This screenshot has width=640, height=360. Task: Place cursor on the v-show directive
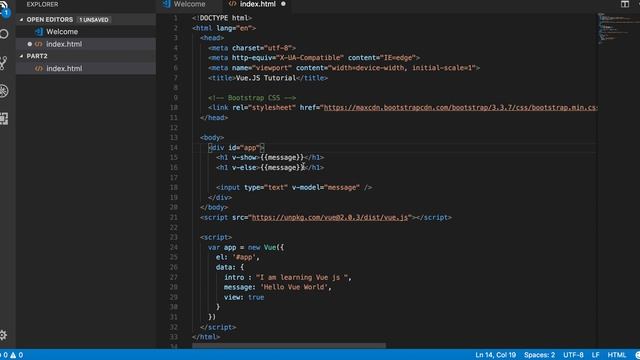pyautogui.click(x=245, y=158)
